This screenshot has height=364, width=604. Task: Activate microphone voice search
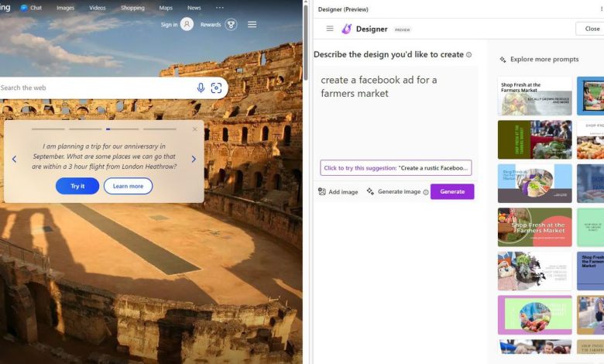[201, 88]
